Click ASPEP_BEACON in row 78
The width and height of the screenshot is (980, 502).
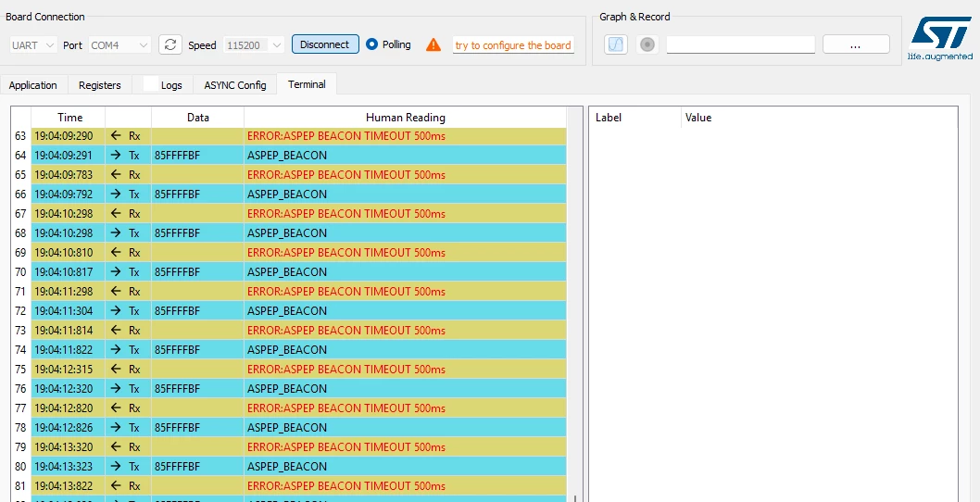coord(287,428)
